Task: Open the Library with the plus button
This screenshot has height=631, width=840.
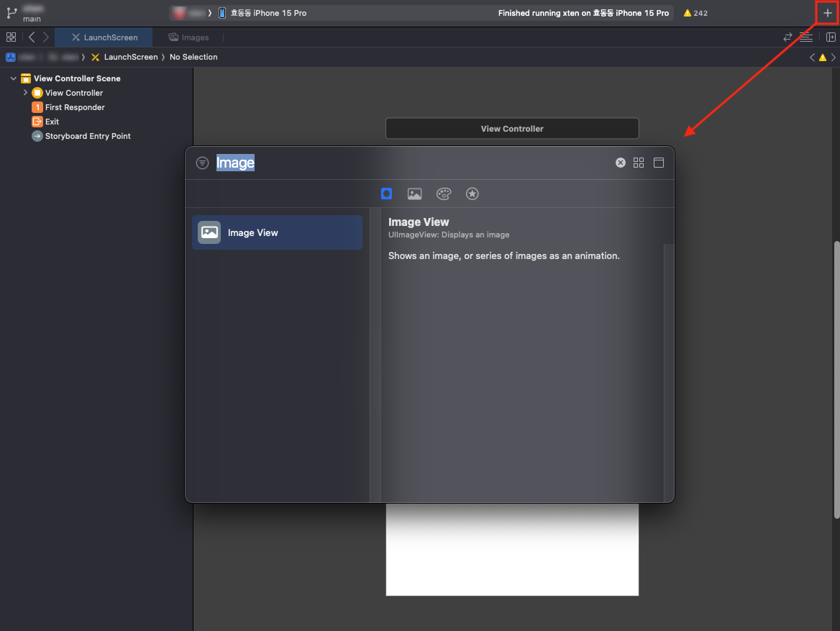Action: point(827,13)
